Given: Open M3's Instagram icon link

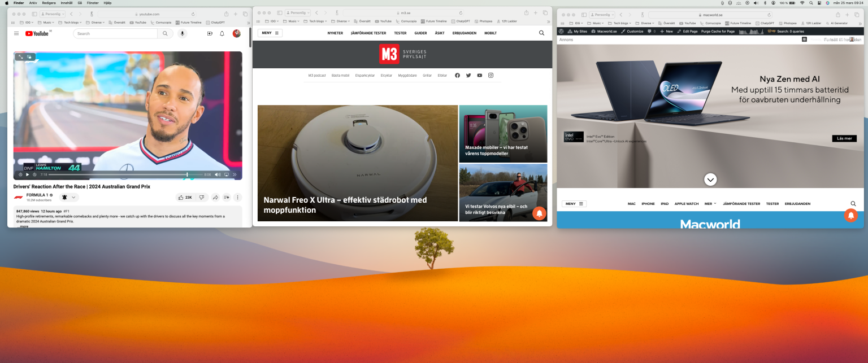Looking at the screenshot, I should (491, 75).
